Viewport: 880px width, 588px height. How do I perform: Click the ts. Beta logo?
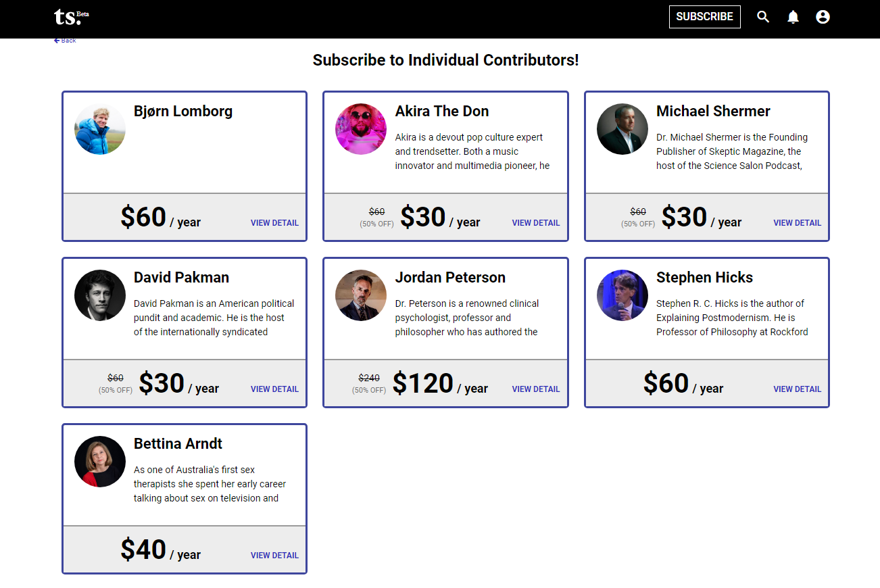(x=71, y=17)
